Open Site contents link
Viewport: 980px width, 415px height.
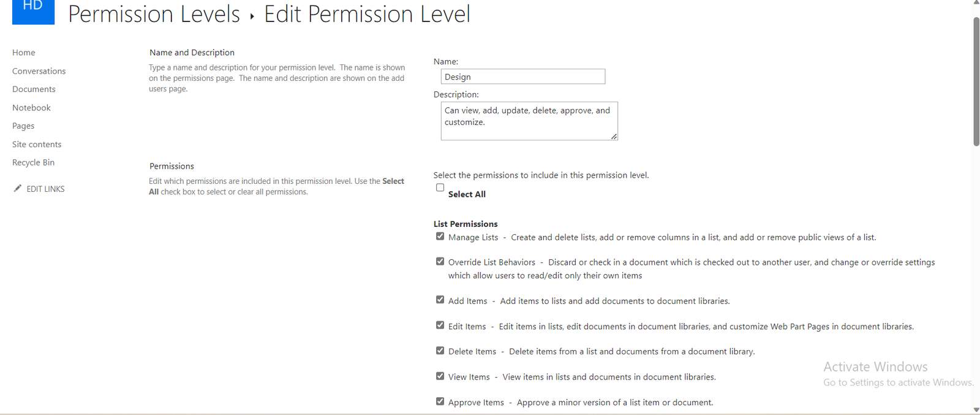tap(37, 145)
